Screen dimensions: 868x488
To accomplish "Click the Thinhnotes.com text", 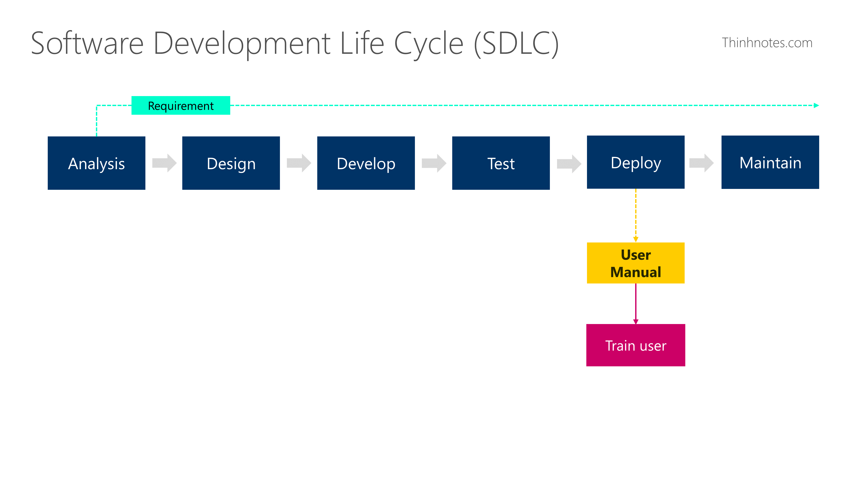I will pyautogui.click(x=767, y=43).
